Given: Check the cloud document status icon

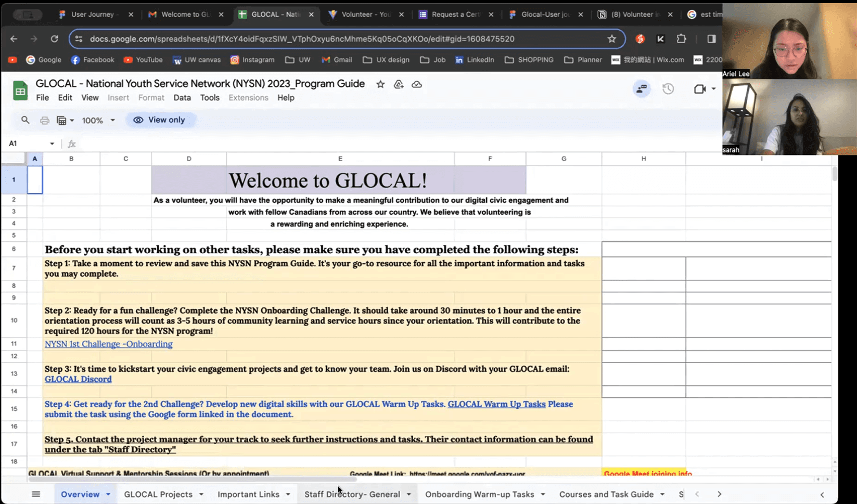Looking at the screenshot, I should pos(417,84).
